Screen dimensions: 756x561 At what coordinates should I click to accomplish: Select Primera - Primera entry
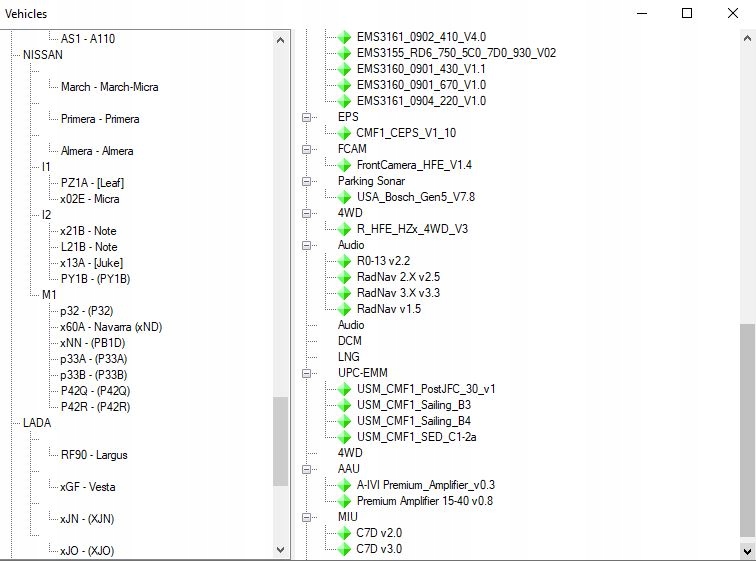click(x=100, y=119)
